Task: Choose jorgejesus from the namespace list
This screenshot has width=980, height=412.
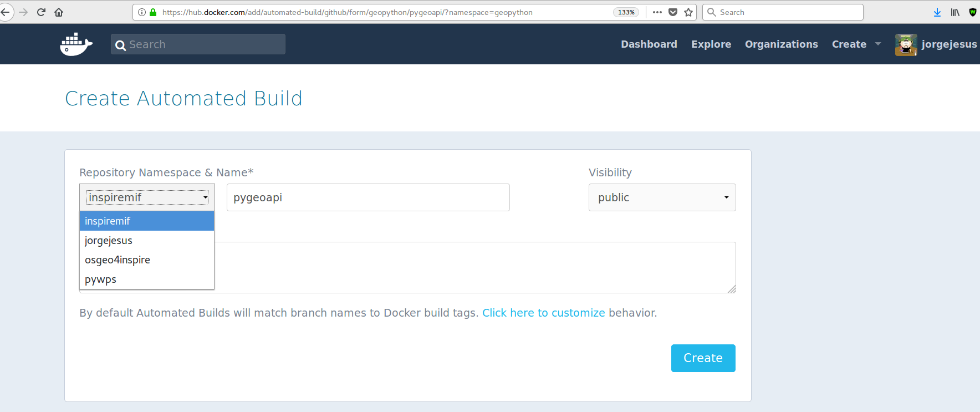Action: [147, 240]
